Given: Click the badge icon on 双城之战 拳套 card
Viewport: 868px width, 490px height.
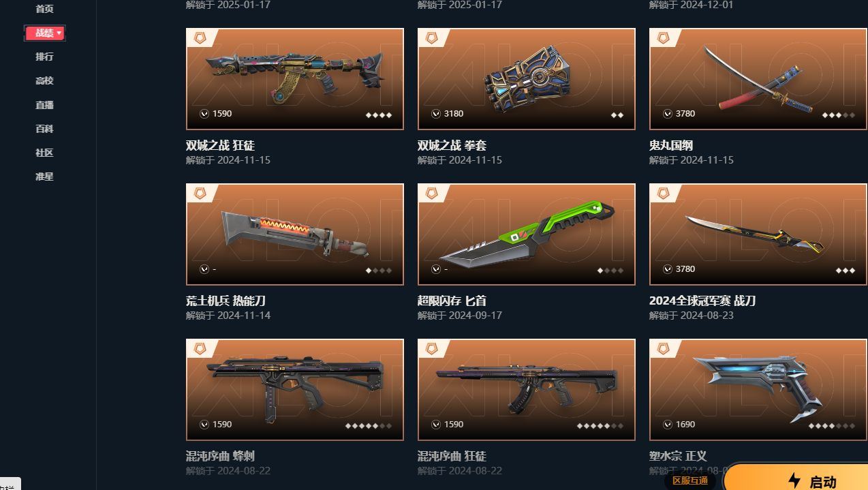Looking at the screenshot, I should (x=432, y=38).
